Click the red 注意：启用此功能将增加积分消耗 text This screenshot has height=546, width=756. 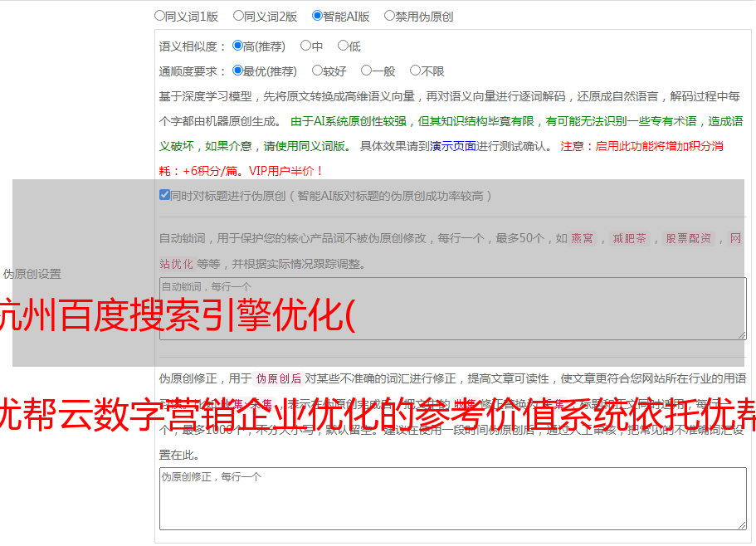[641, 146]
